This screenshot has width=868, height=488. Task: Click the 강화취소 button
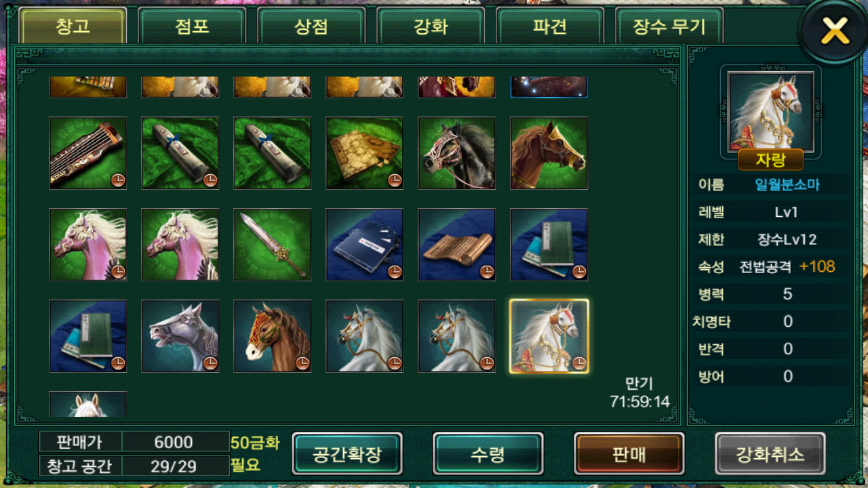tap(770, 453)
